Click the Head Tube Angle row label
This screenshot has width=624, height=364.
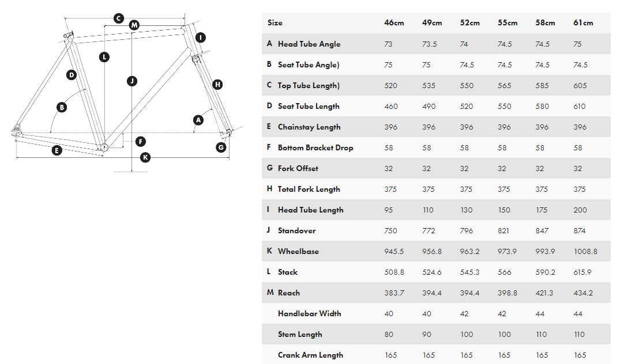coord(309,44)
